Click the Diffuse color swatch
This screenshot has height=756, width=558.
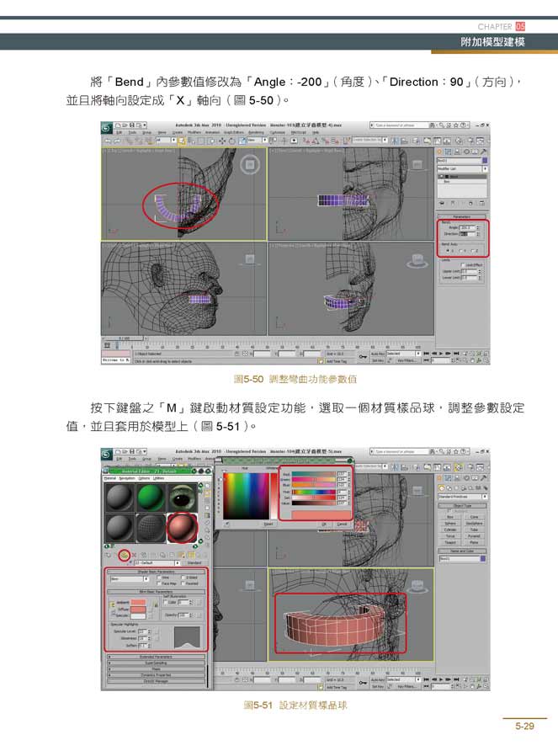pos(138,610)
